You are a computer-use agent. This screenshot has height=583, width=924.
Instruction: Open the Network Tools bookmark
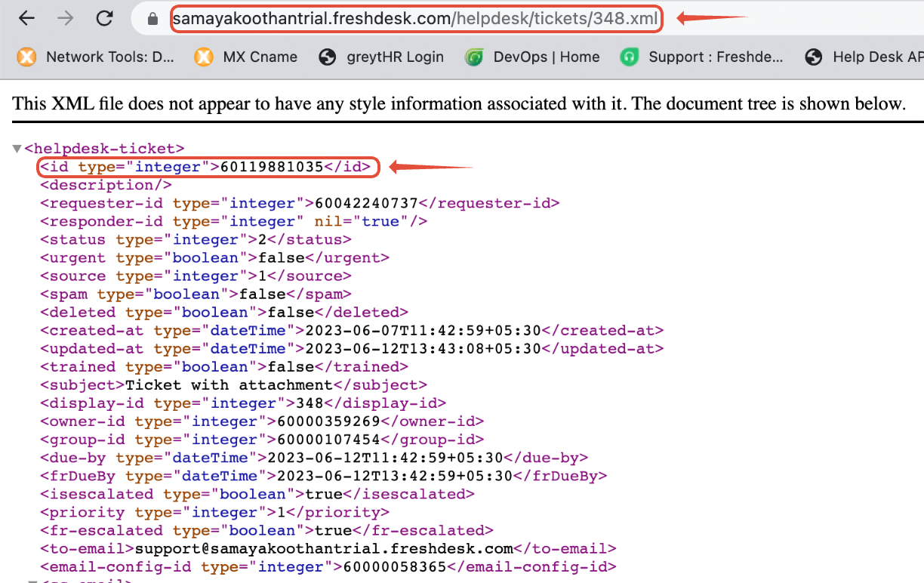pyautogui.click(x=96, y=57)
